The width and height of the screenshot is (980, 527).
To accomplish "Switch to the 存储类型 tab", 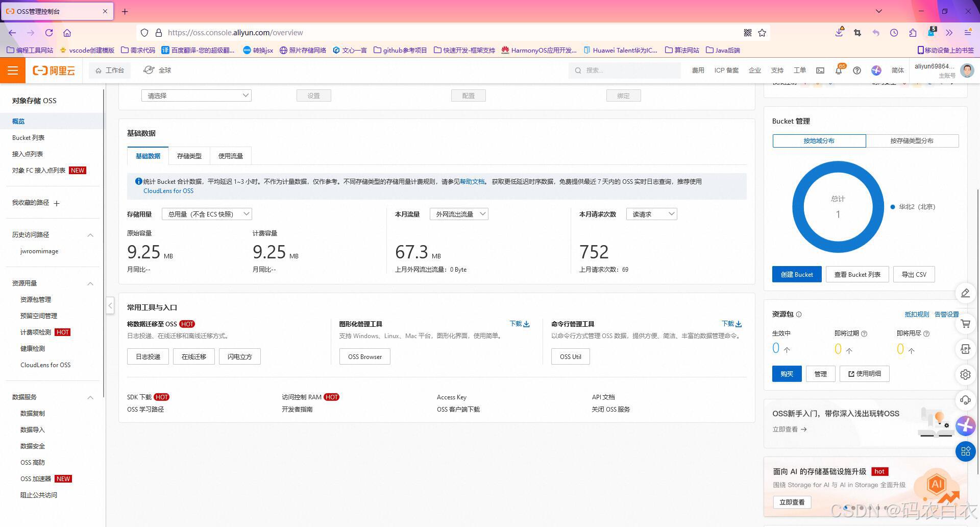I will (189, 156).
